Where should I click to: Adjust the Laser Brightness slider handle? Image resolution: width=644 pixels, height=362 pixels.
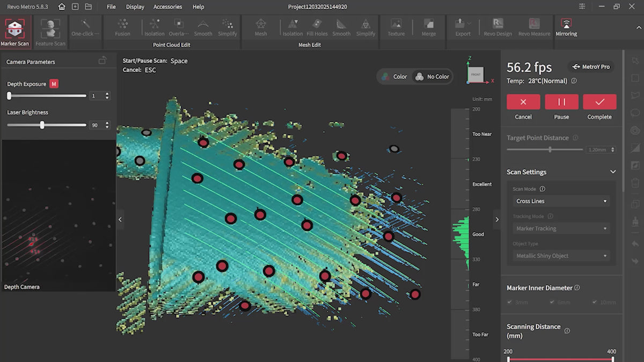click(42, 125)
